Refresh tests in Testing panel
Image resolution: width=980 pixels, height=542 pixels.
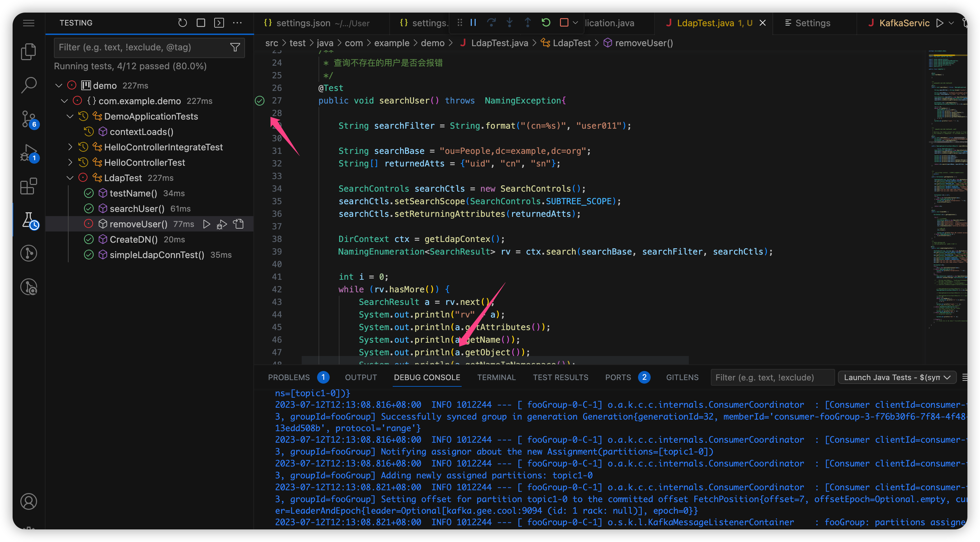pos(182,23)
